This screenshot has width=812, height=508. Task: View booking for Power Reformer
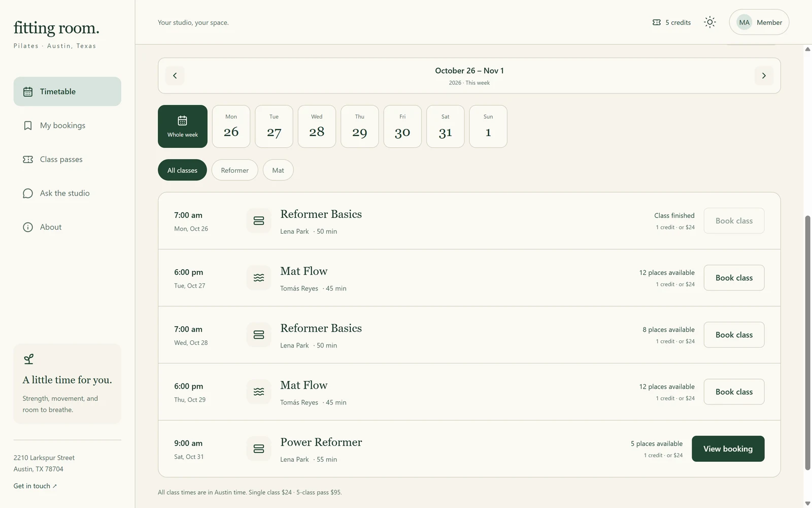click(x=728, y=449)
